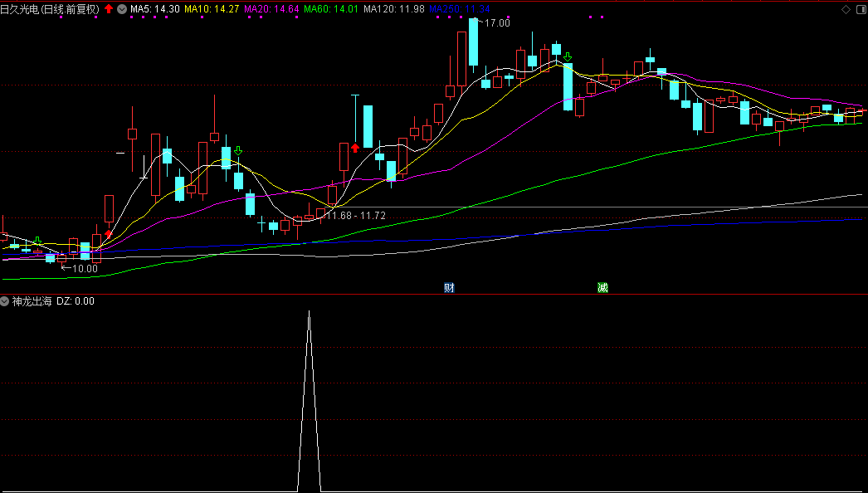Select the MA250: 11.34 label
Image resolution: width=868 pixels, height=493 pixels.
tap(460, 9)
